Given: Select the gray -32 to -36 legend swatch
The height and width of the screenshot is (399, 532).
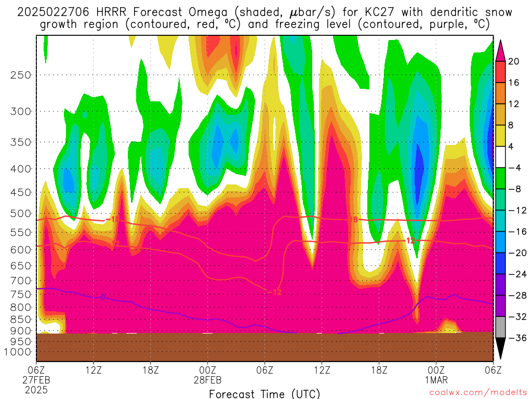Looking at the screenshot, I should [x=500, y=327].
